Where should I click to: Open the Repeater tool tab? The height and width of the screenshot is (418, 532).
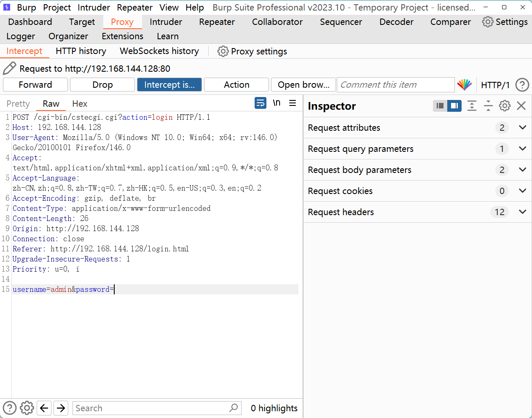217,22
